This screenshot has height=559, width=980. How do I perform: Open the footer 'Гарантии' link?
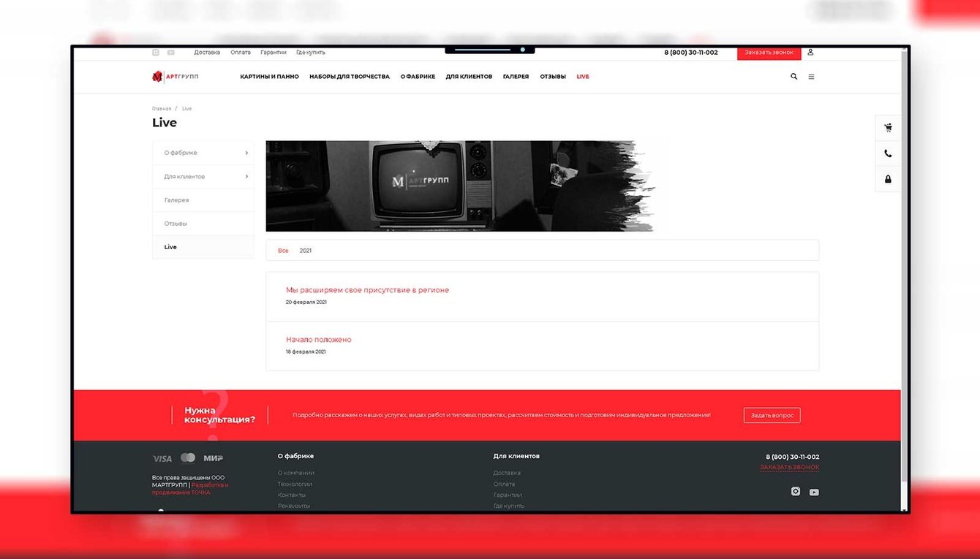(507, 495)
